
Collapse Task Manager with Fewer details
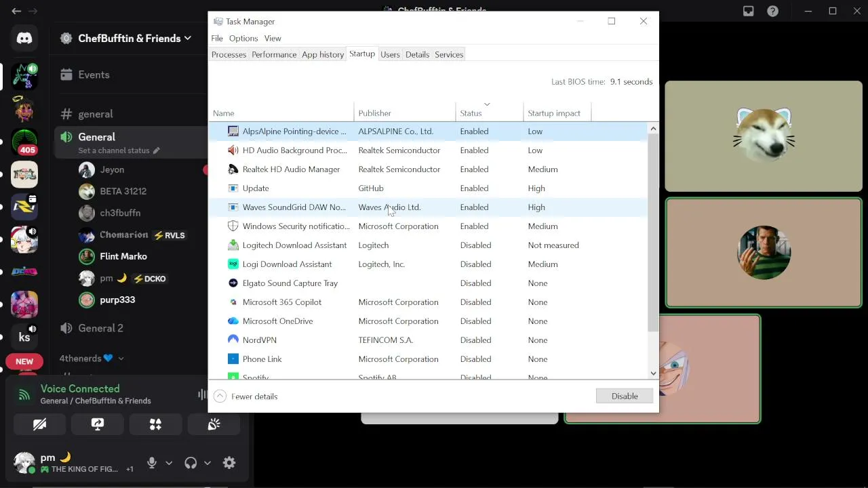pyautogui.click(x=245, y=396)
